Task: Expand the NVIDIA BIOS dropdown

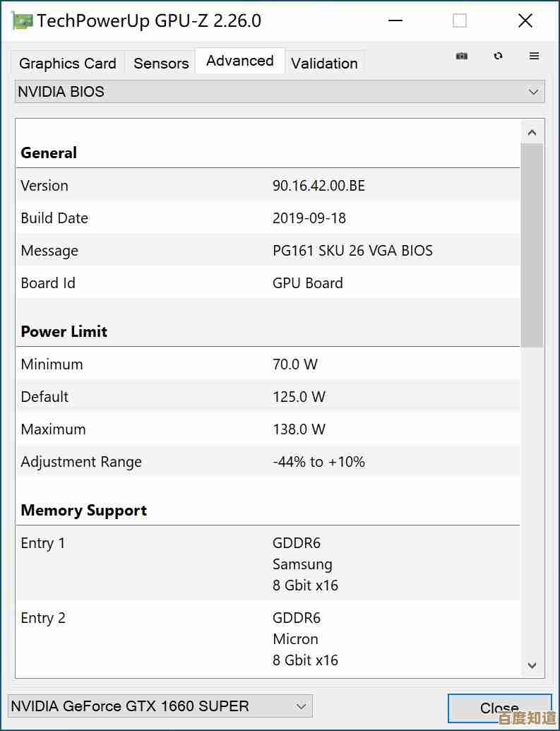Action: 280,92
